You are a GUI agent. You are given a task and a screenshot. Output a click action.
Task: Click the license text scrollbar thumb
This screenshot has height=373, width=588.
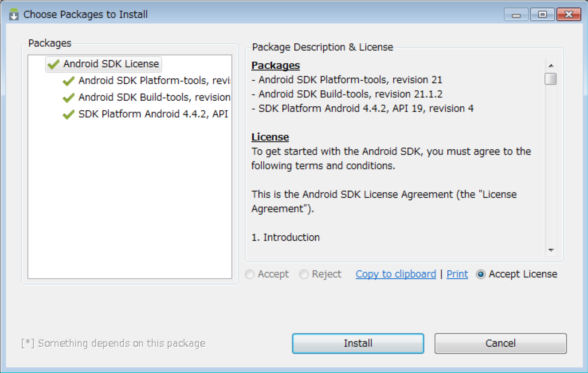[x=551, y=79]
